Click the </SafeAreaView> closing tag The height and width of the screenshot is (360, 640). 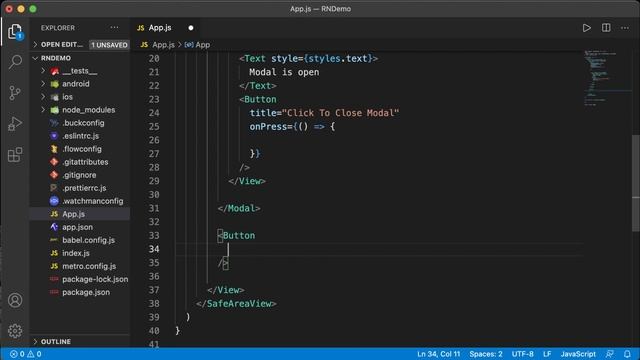pos(236,304)
